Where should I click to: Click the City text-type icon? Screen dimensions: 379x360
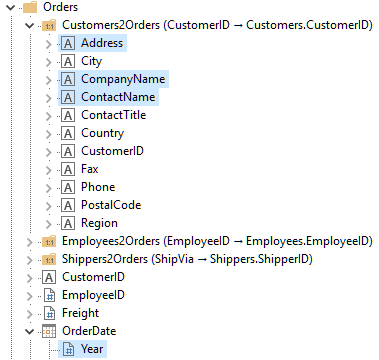pyautogui.click(x=68, y=61)
